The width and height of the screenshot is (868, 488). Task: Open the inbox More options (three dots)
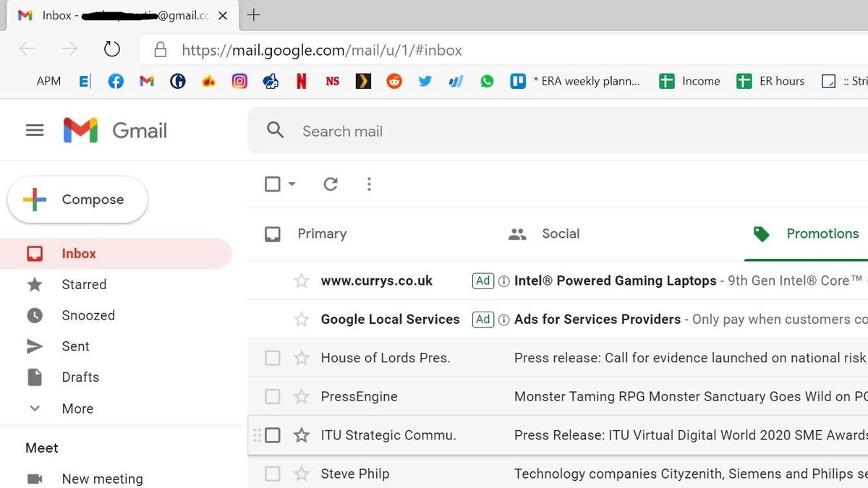369,184
